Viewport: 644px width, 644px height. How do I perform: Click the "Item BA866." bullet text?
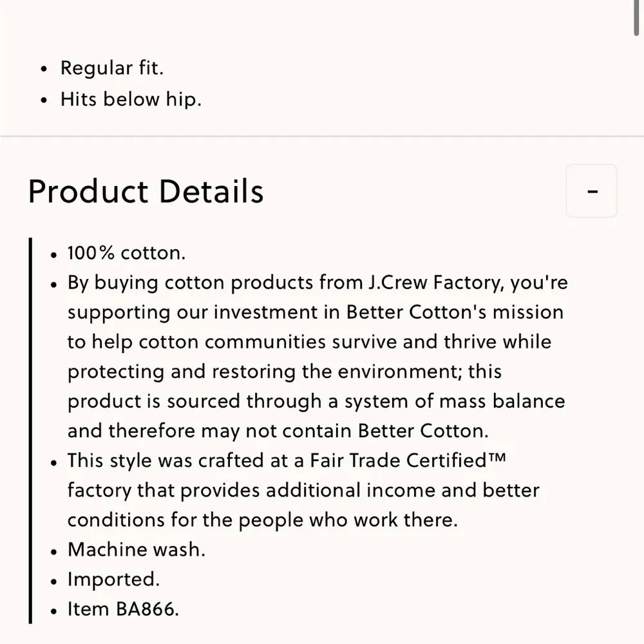tap(123, 609)
